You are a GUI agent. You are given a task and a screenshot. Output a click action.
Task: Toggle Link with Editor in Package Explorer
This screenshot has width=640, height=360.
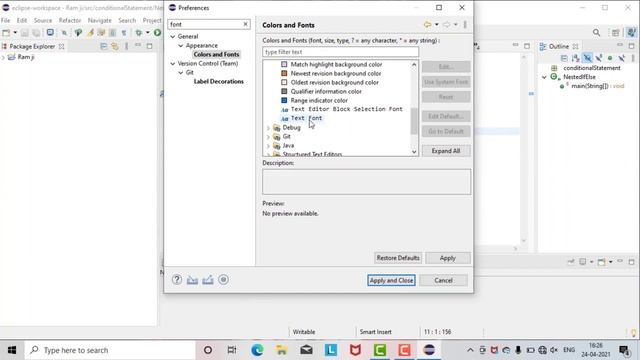tap(115, 47)
